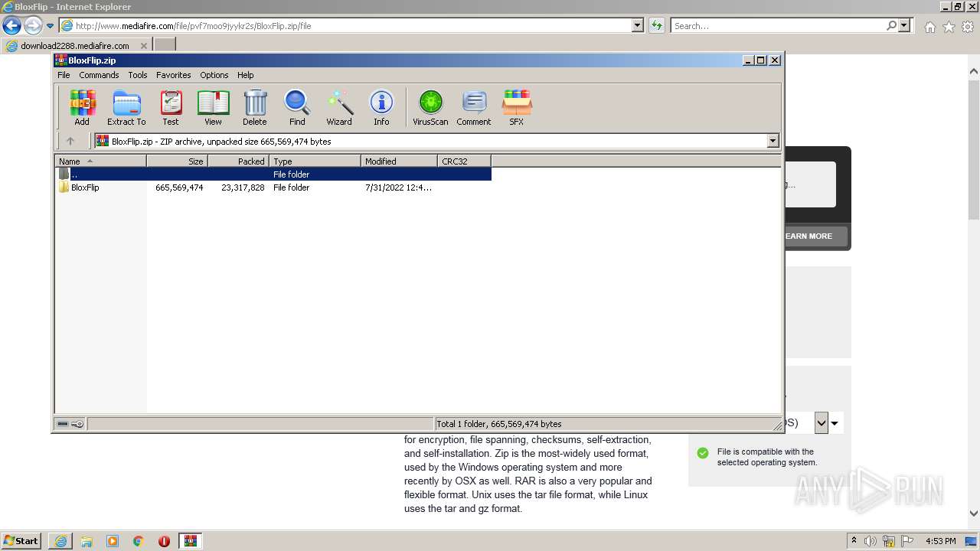The image size is (980, 551).
Task: Expand the search provider dropdown arrow
Action: pos(905,25)
